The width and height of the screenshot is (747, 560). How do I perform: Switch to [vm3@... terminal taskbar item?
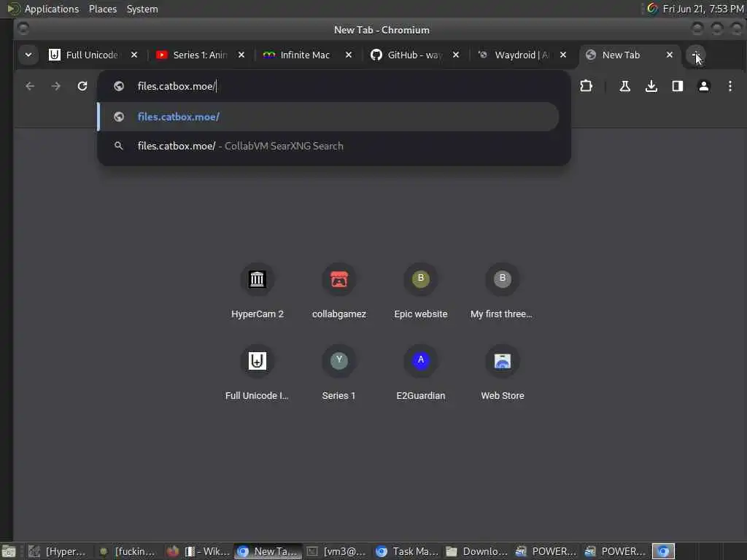click(337, 551)
